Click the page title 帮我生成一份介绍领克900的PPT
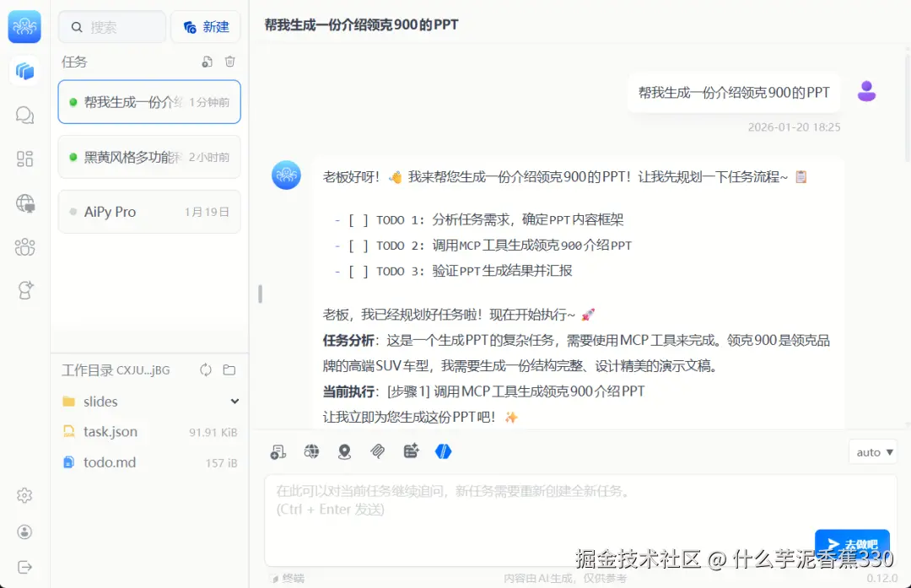 [361, 25]
